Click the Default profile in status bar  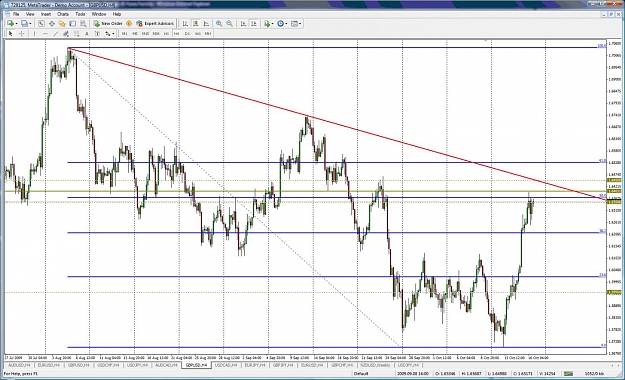pyautogui.click(x=361, y=374)
